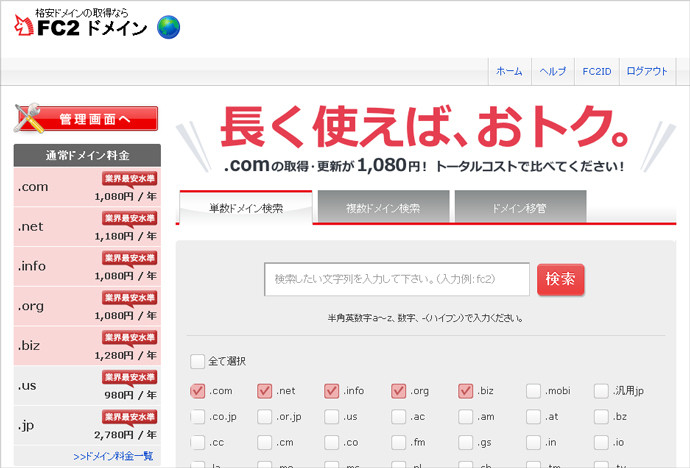Click the FC2 unicorn logo icon
The image size is (690, 468).
[x=24, y=26]
